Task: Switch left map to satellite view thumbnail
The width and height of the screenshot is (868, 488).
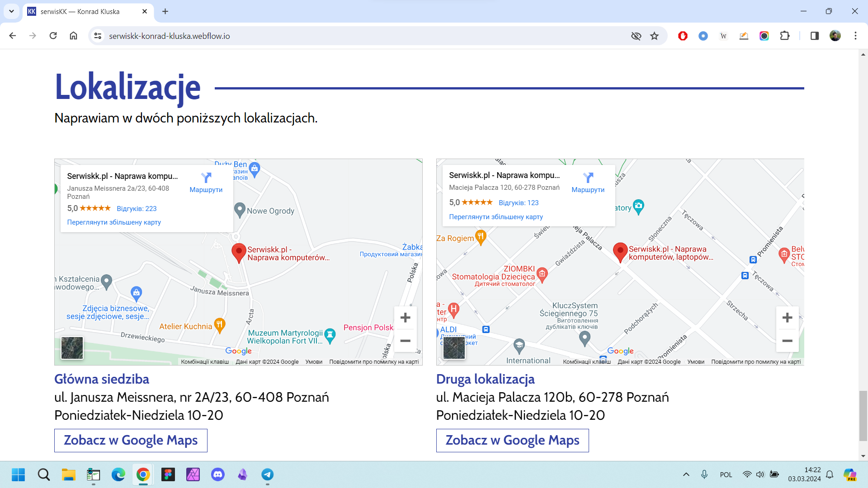Action: click(x=72, y=348)
